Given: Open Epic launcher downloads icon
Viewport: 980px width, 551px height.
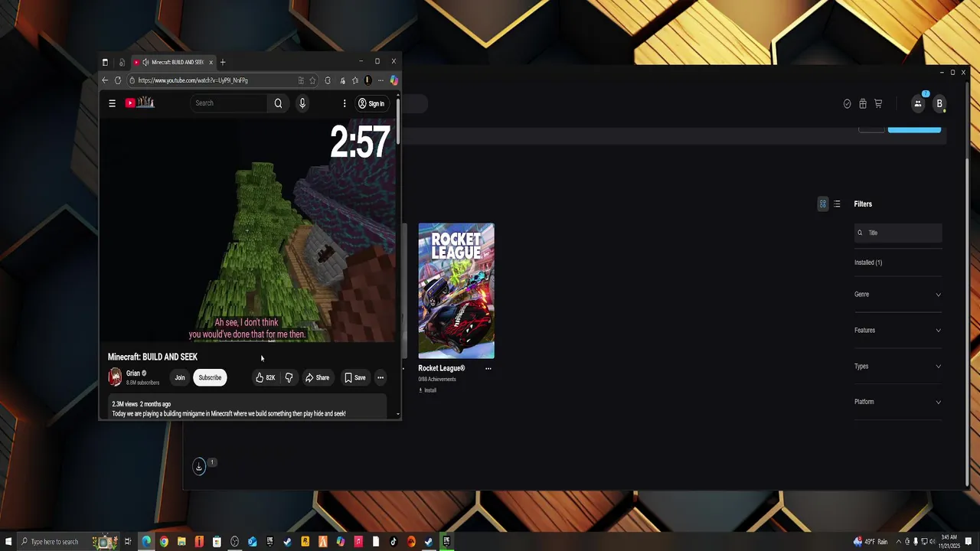Looking at the screenshot, I should pos(199,466).
